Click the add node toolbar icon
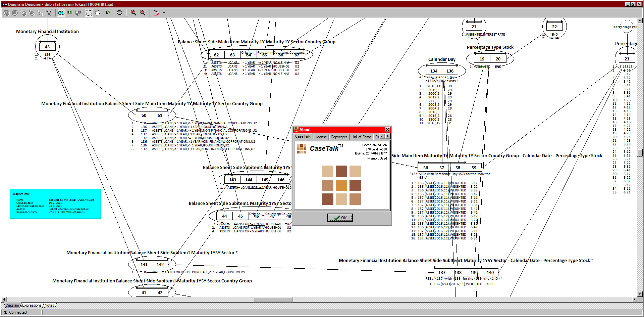Image resolution: width=644 pixels, height=317 pixels. pos(108,13)
